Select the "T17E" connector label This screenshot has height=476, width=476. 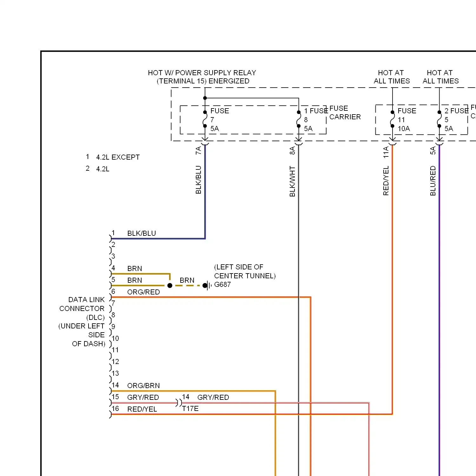click(190, 408)
